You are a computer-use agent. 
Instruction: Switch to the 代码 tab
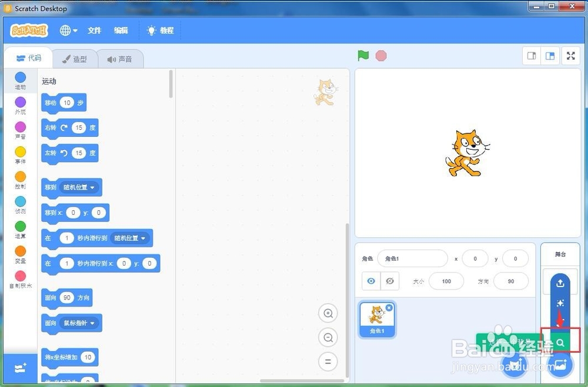pyautogui.click(x=28, y=58)
